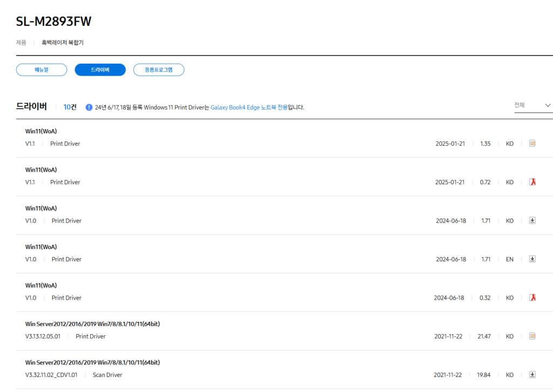553x392 pixels.
Task: Click the EN language cell
Action: click(510, 260)
